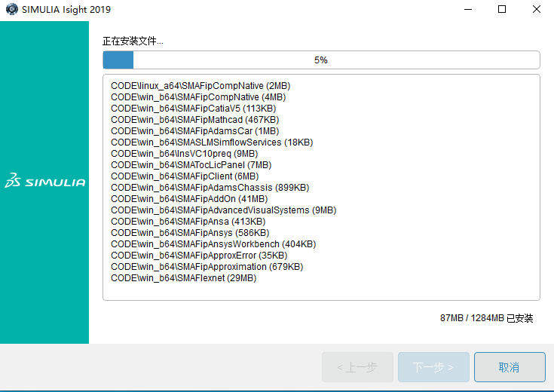Select log row SMAFipApproxError (35KB)

[199, 256]
